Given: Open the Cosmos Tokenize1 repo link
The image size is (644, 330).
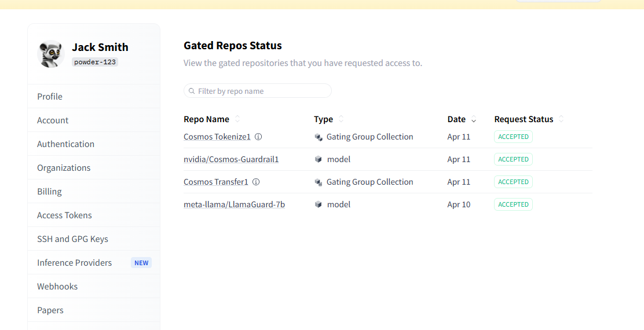Looking at the screenshot, I should pos(217,137).
